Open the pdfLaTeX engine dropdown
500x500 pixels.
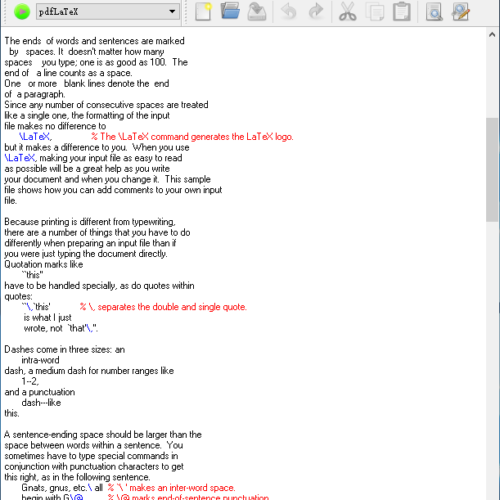tap(108, 12)
